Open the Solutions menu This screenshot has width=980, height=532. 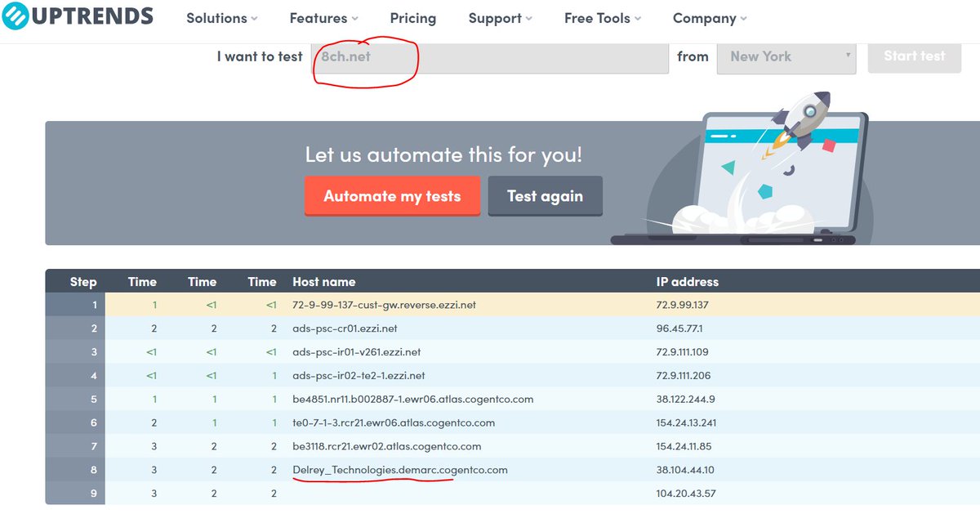click(221, 18)
